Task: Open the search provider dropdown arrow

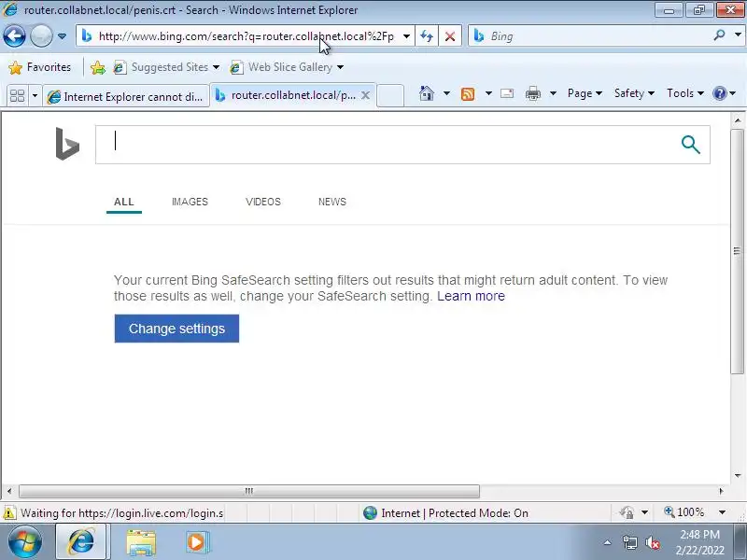Action: click(738, 35)
